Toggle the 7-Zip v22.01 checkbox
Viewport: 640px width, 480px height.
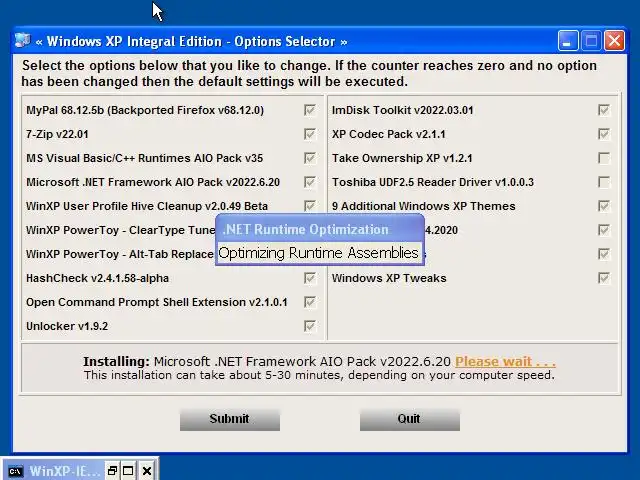[310, 134]
